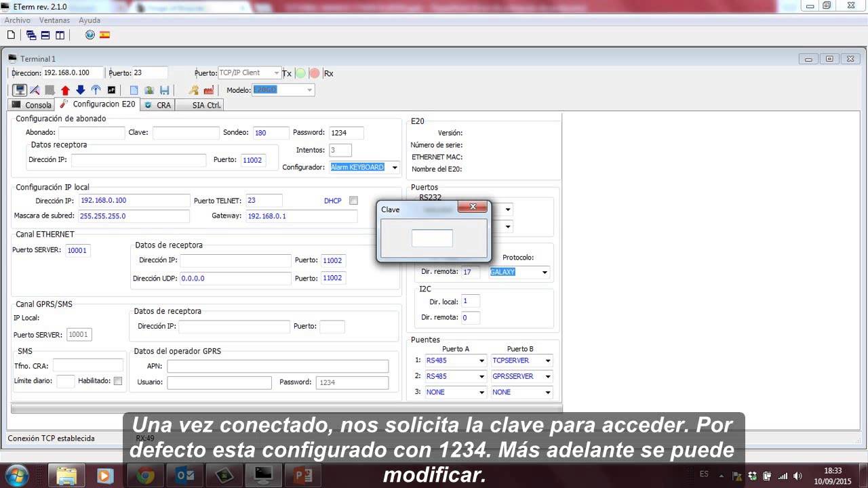Image resolution: width=868 pixels, height=488 pixels.
Task: Open the Ventanas menu
Action: pos(54,20)
